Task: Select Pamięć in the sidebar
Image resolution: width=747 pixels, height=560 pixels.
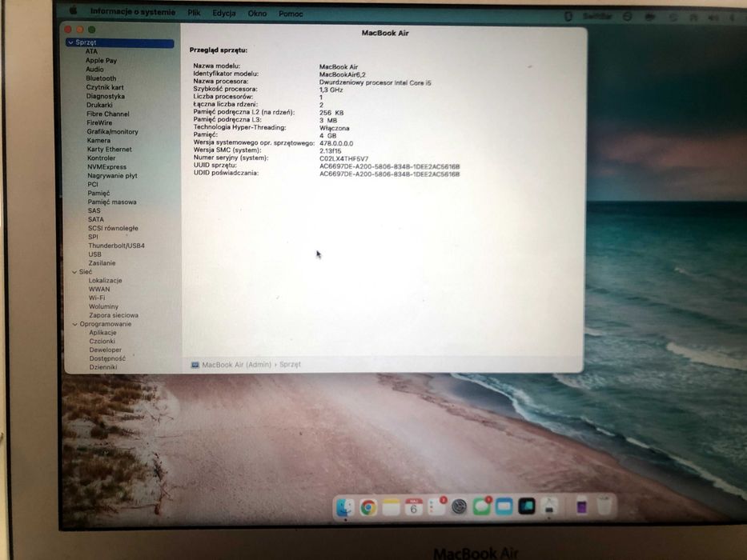Action: (x=98, y=194)
